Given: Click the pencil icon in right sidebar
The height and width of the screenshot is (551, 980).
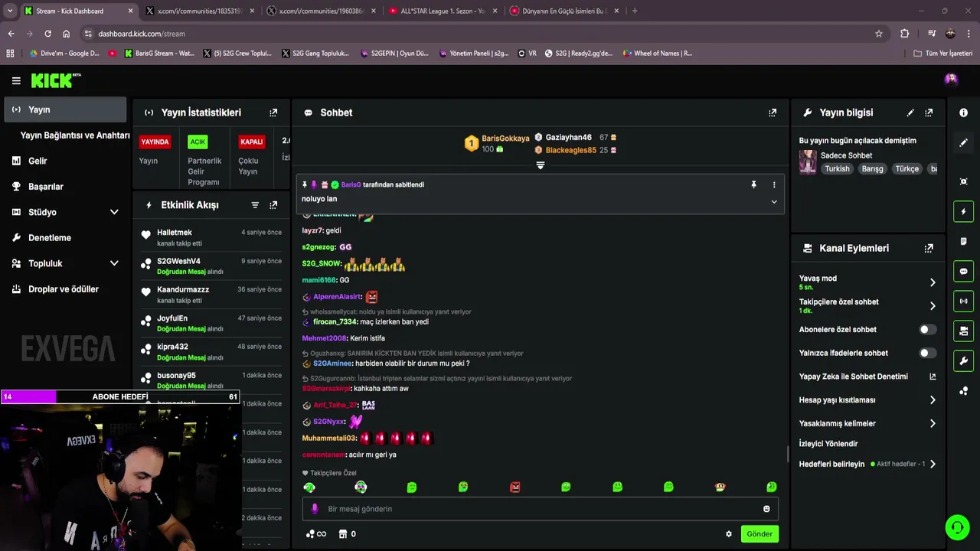Looking at the screenshot, I should pos(963,142).
